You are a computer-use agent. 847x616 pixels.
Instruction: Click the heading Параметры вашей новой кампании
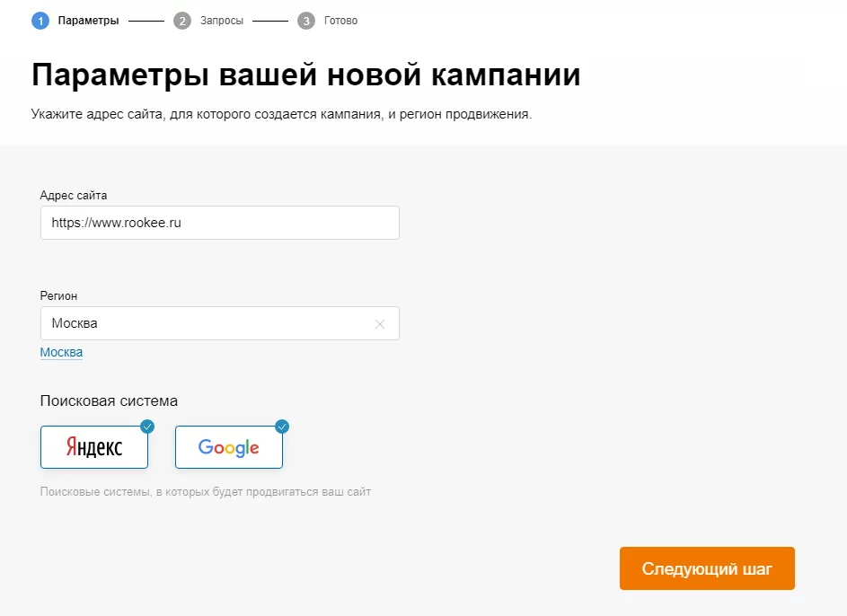(x=306, y=75)
